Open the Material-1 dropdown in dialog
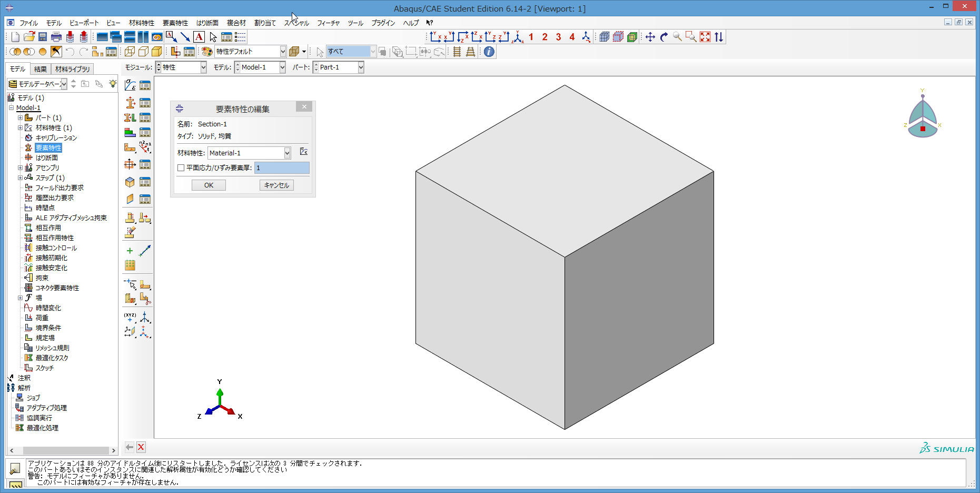980x493 pixels. [287, 153]
